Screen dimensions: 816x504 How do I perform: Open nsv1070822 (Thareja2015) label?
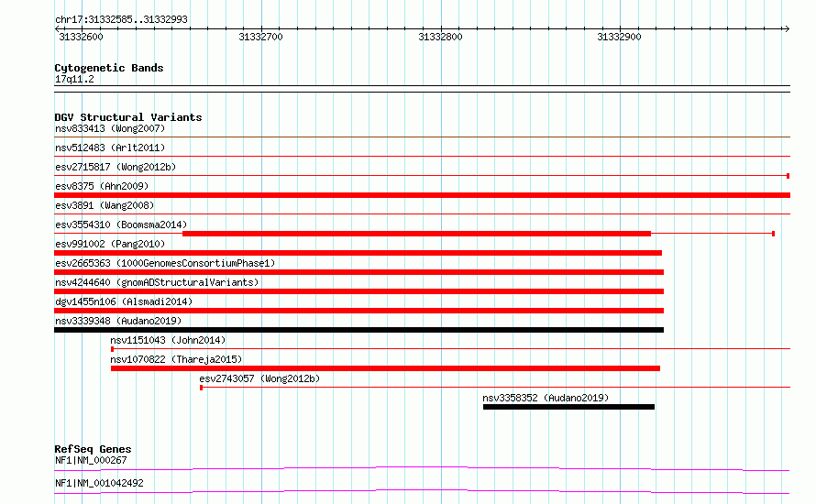pos(176,359)
